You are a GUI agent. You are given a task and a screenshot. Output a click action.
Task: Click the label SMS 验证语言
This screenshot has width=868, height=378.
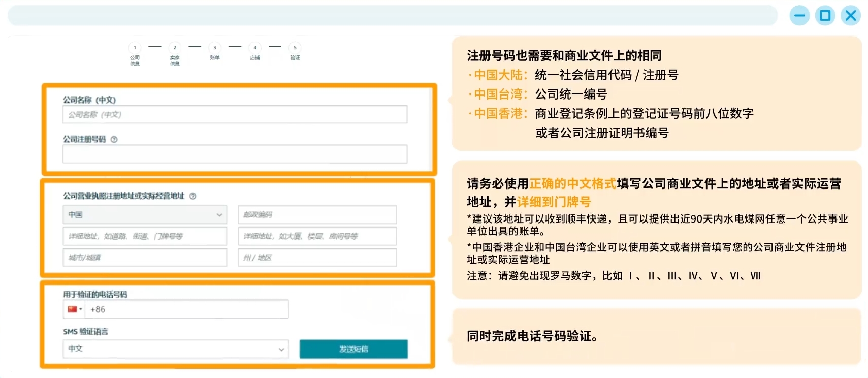tap(85, 332)
